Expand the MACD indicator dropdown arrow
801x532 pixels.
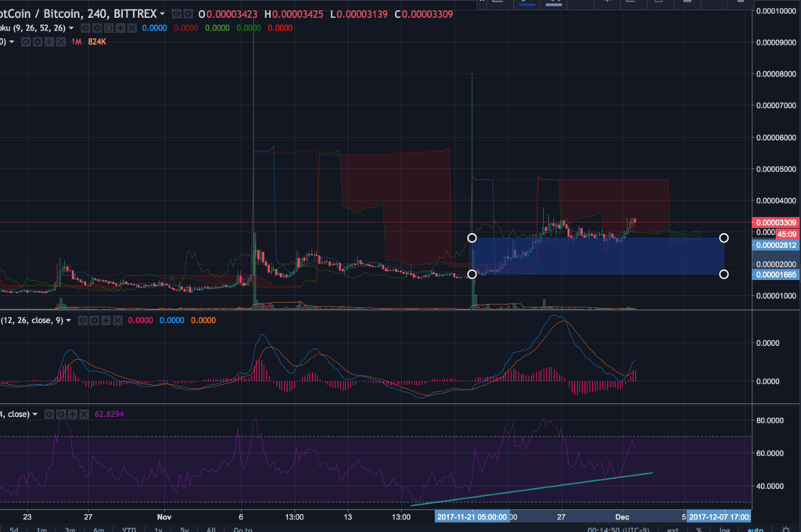click(x=69, y=321)
